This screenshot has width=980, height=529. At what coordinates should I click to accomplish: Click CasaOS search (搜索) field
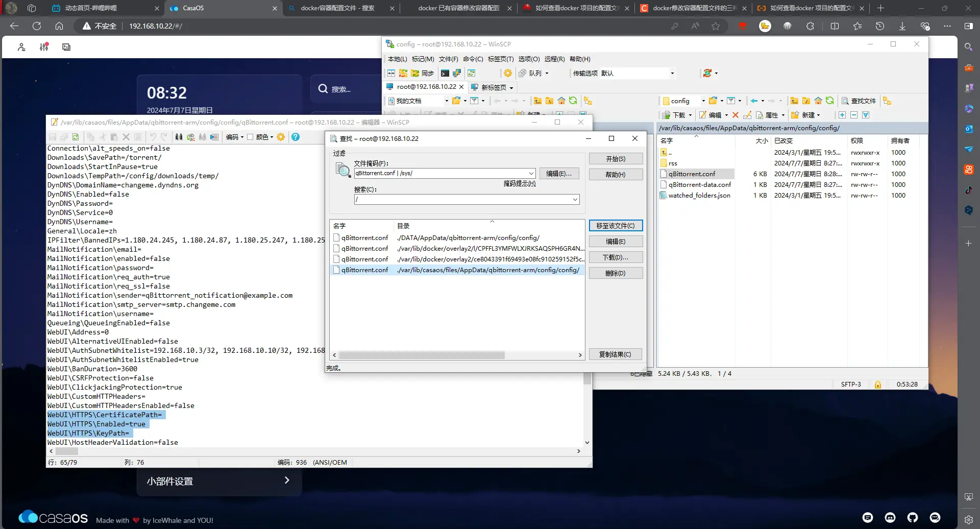point(345,89)
